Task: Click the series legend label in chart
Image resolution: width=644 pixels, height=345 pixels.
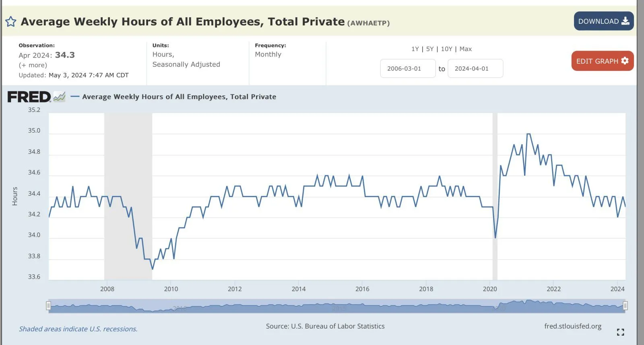Action: [x=179, y=97]
